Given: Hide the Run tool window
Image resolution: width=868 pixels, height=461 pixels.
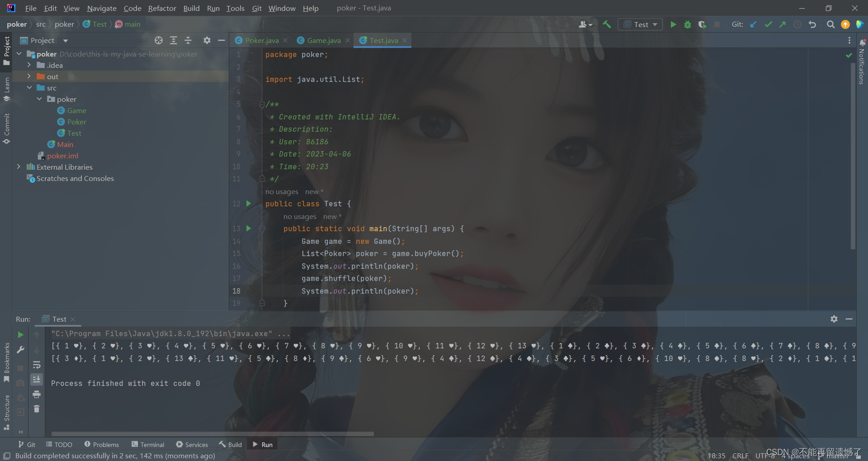Looking at the screenshot, I should (849, 319).
